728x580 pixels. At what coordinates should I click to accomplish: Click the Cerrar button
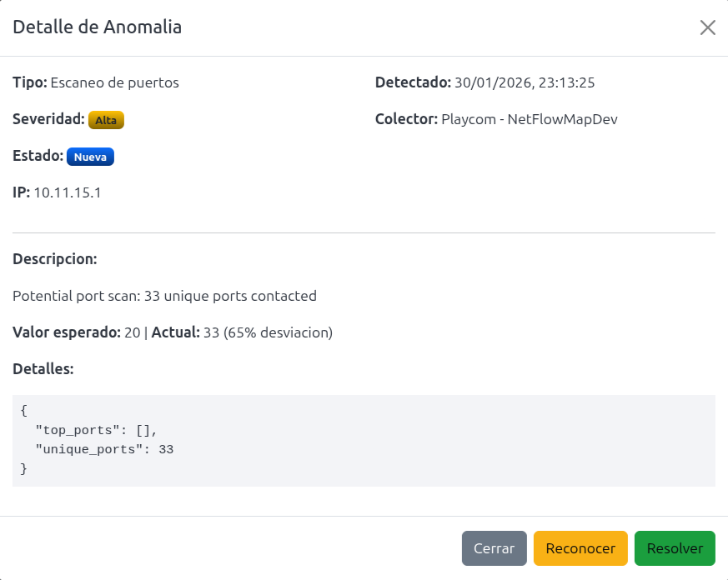click(x=495, y=548)
